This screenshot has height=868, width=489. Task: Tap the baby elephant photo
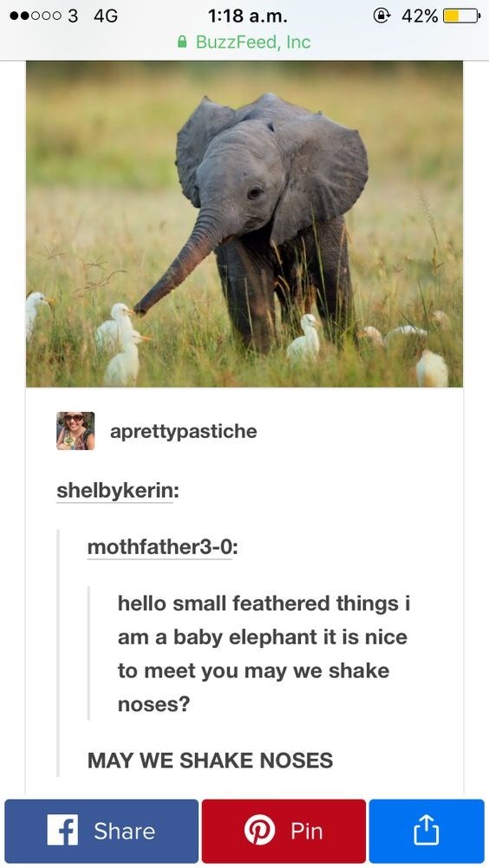click(x=244, y=225)
